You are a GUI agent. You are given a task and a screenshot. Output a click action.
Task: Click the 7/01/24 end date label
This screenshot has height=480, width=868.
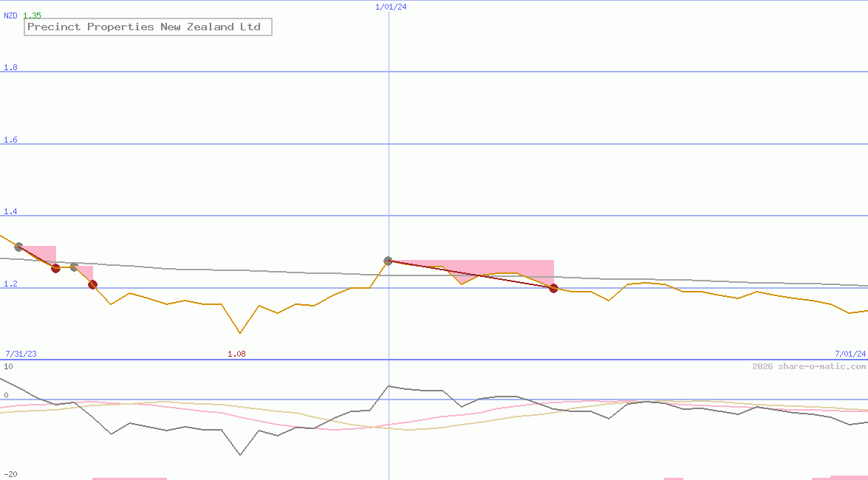click(x=850, y=354)
